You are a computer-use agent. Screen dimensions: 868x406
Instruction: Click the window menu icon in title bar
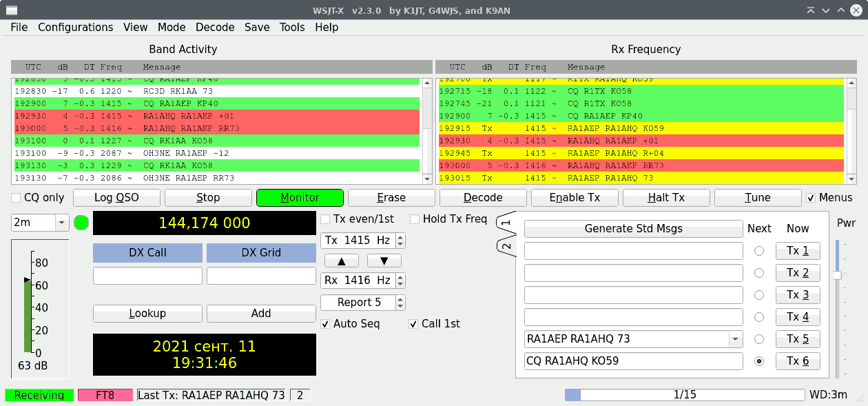coord(12,10)
